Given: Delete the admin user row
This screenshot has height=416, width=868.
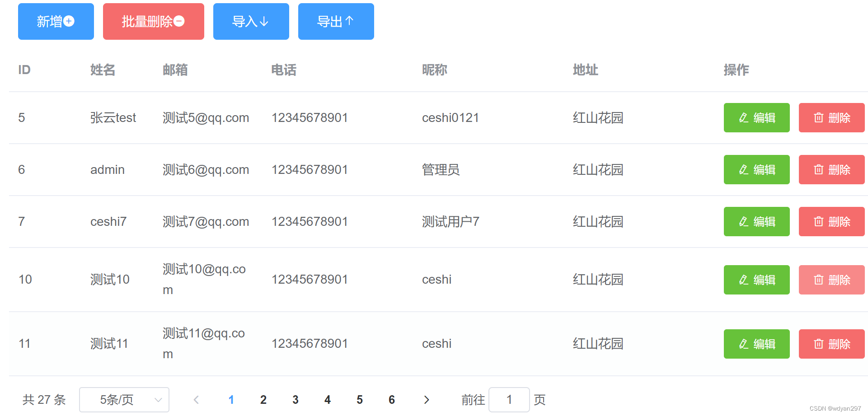Looking at the screenshot, I should [x=832, y=169].
